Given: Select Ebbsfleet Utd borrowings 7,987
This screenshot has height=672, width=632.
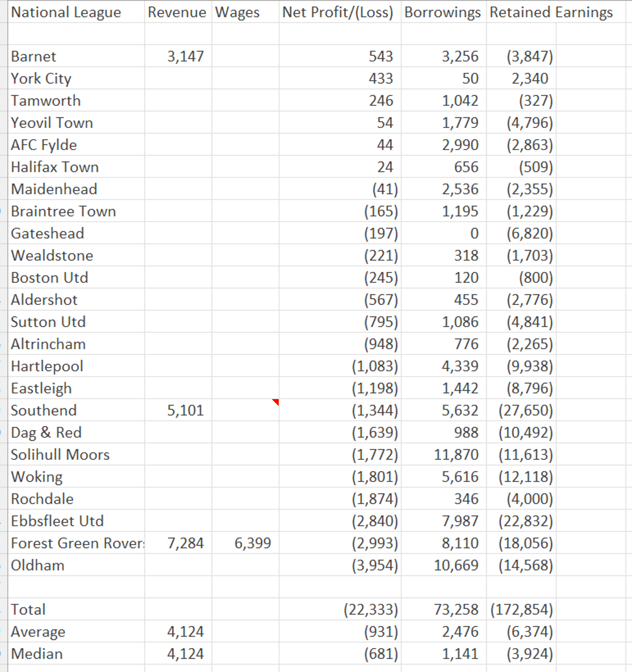Looking at the screenshot, I should pos(444,520).
